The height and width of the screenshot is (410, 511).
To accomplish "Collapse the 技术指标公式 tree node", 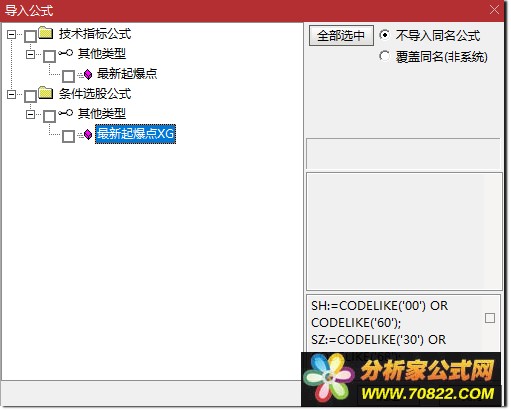I will click(12, 34).
